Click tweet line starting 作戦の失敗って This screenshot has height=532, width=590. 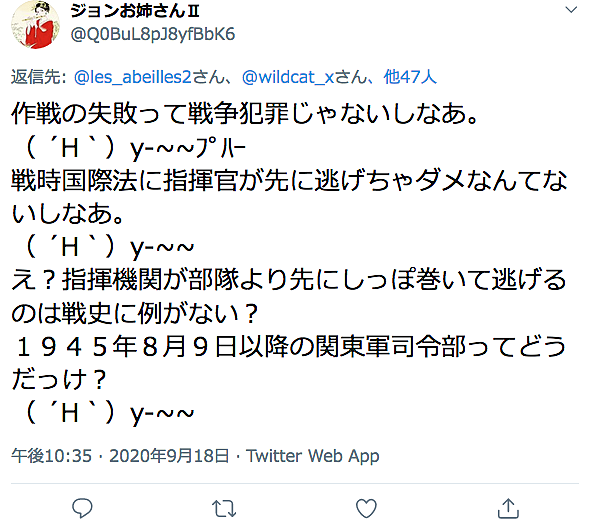tap(245, 114)
